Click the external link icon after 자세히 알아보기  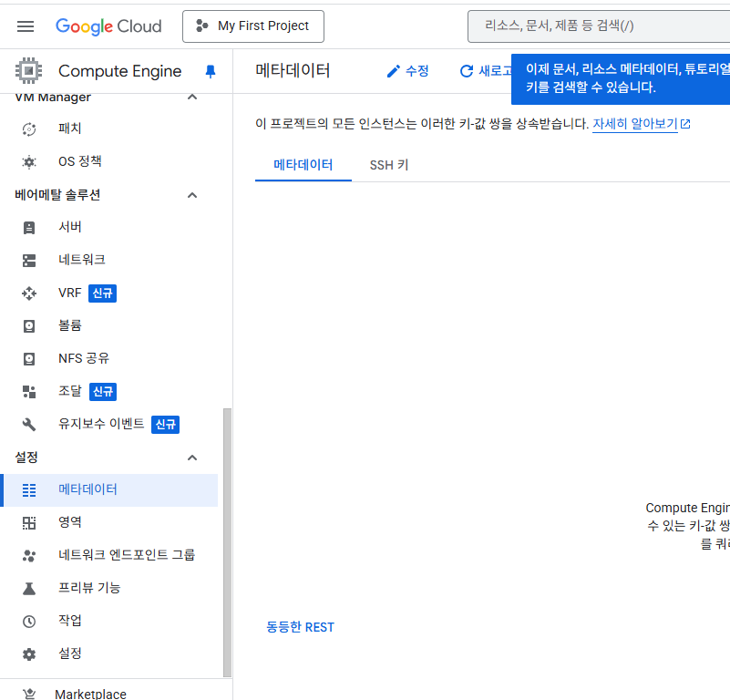coord(685,124)
